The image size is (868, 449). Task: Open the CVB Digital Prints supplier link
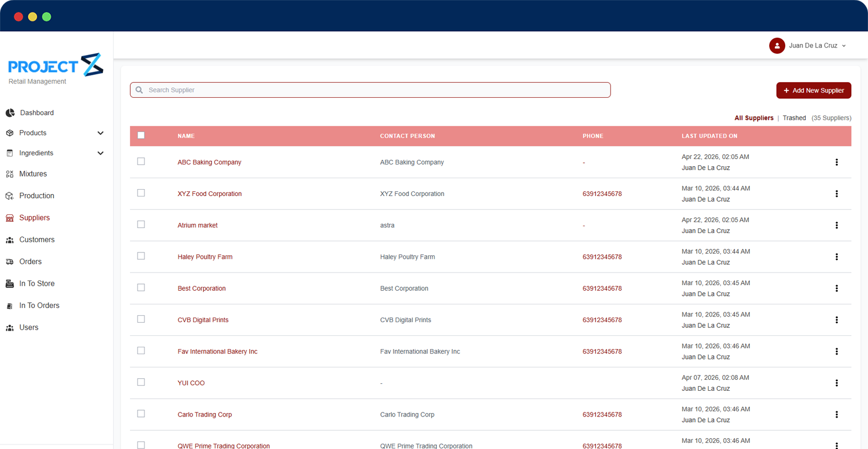click(203, 320)
